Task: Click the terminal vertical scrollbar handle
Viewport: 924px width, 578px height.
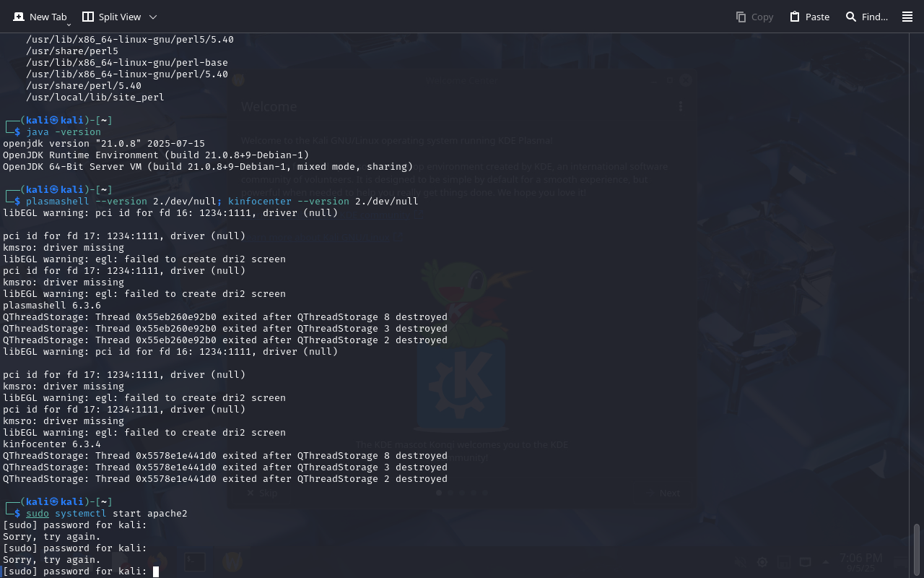Action: [917, 548]
